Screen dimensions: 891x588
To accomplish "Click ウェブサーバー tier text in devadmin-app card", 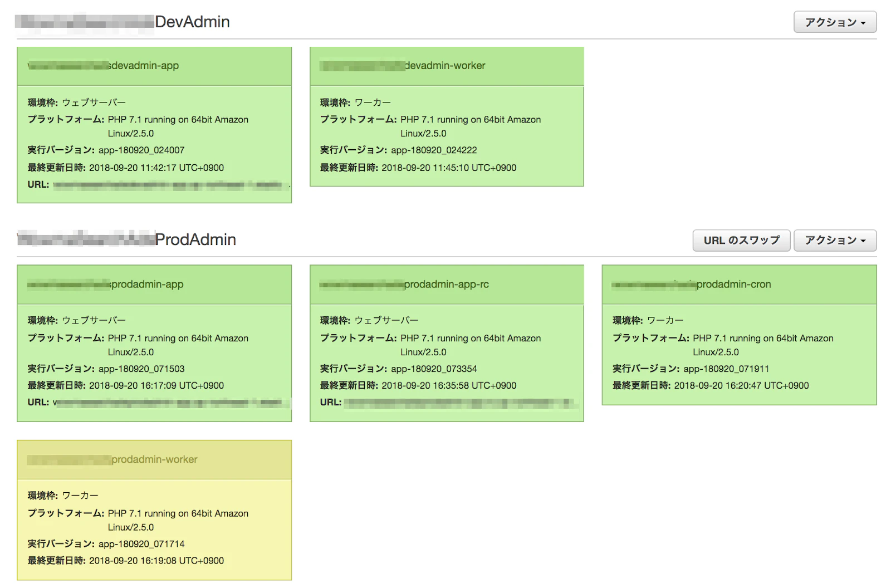I will click(94, 102).
